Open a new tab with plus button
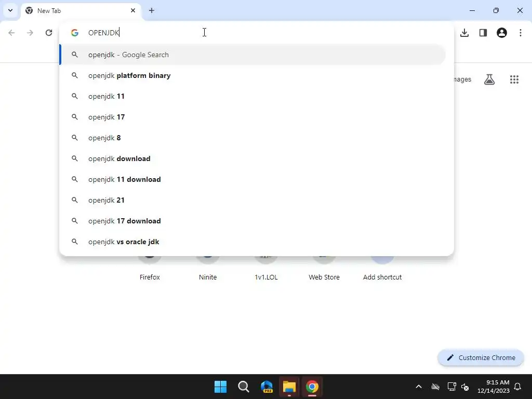 point(152,10)
